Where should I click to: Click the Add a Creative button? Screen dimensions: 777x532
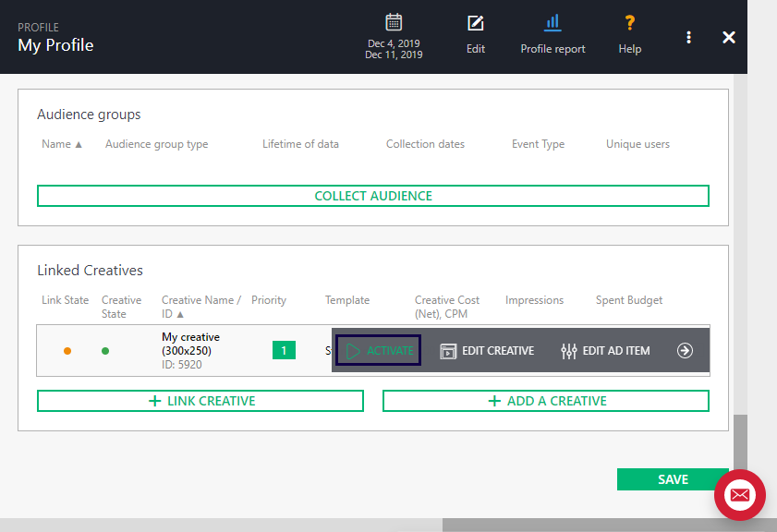click(x=545, y=401)
